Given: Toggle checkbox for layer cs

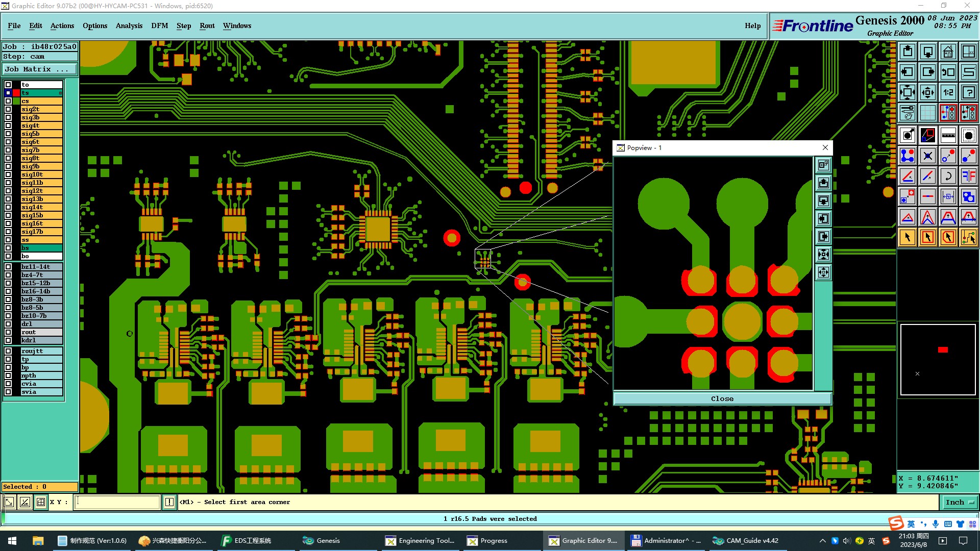Looking at the screenshot, I should point(8,101).
